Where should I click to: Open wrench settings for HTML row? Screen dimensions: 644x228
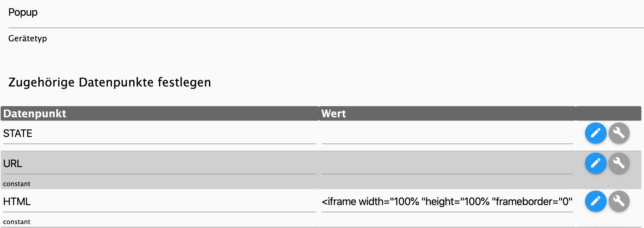point(619,201)
